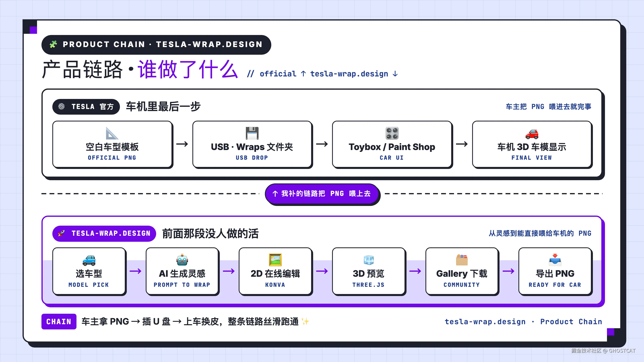Click the Gallery 下载 title

[x=462, y=274]
